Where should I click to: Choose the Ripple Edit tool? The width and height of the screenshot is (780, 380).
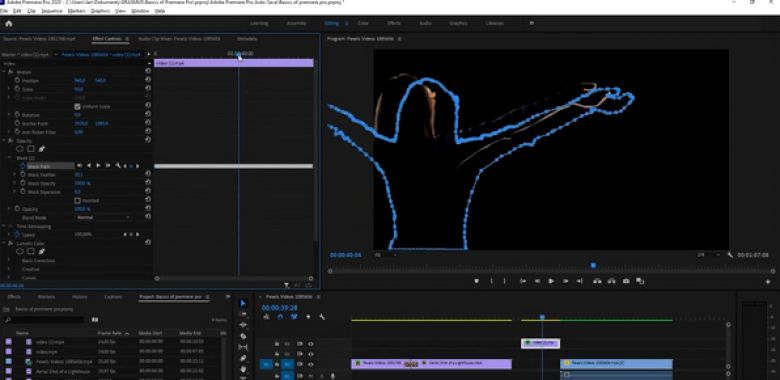point(243,325)
